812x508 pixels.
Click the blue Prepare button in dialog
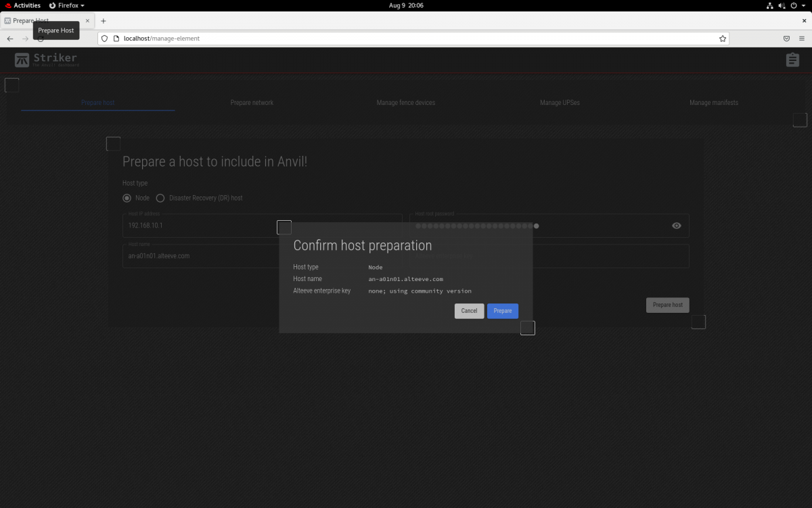click(x=502, y=311)
